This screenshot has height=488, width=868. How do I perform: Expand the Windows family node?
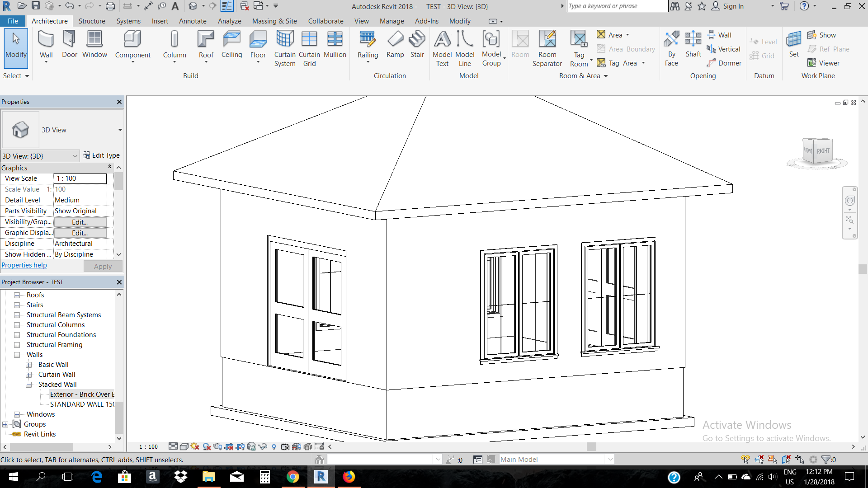[17, 414]
